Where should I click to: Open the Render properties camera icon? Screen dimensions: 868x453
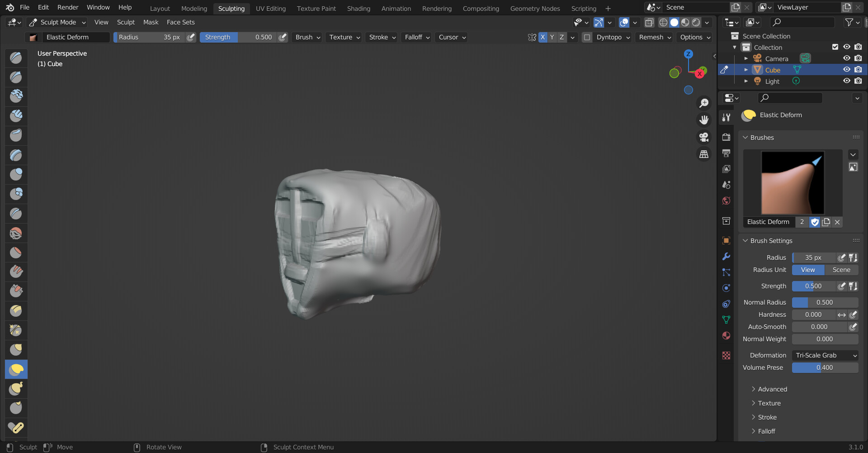[x=726, y=138]
